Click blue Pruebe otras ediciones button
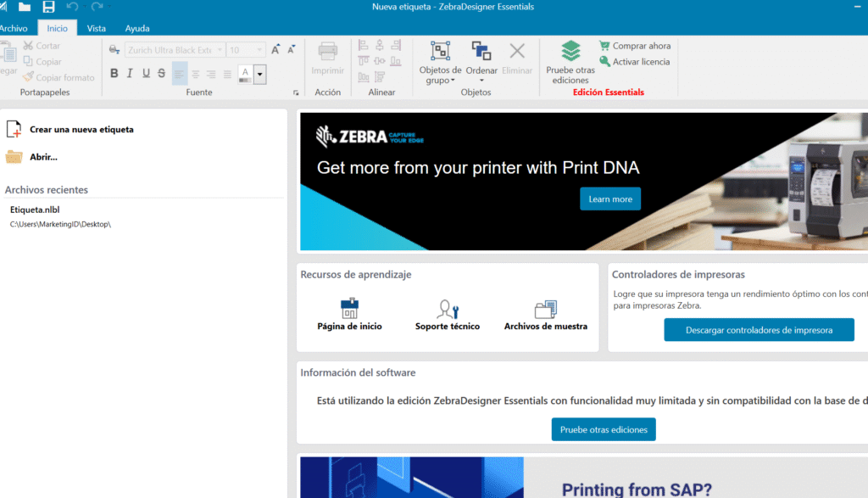The height and width of the screenshot is (498, 868). [604, 429]
